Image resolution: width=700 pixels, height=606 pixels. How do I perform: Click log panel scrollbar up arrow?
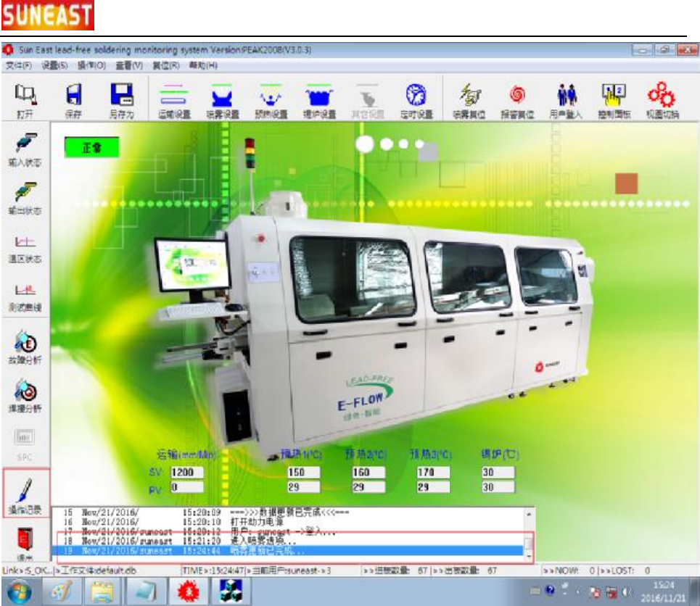coord(529,514)
